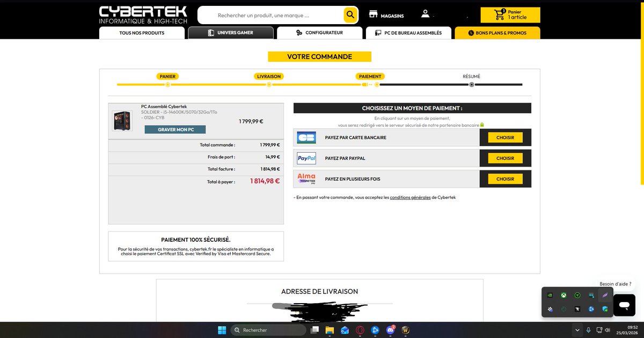The image size is (644, 338).
Task: Click the network tray icon
Action: tap(601, 329)
